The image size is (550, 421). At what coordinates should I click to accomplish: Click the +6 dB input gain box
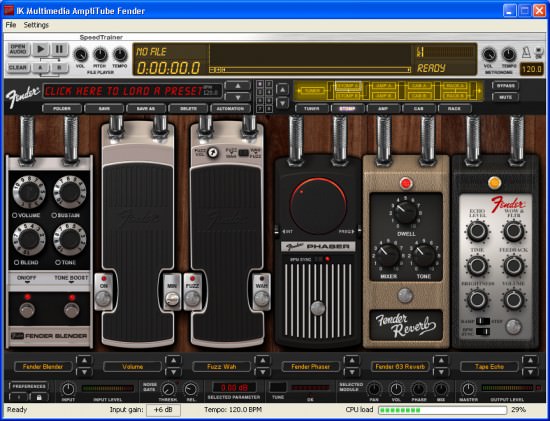pyautogui.click(x=163, y=410)
